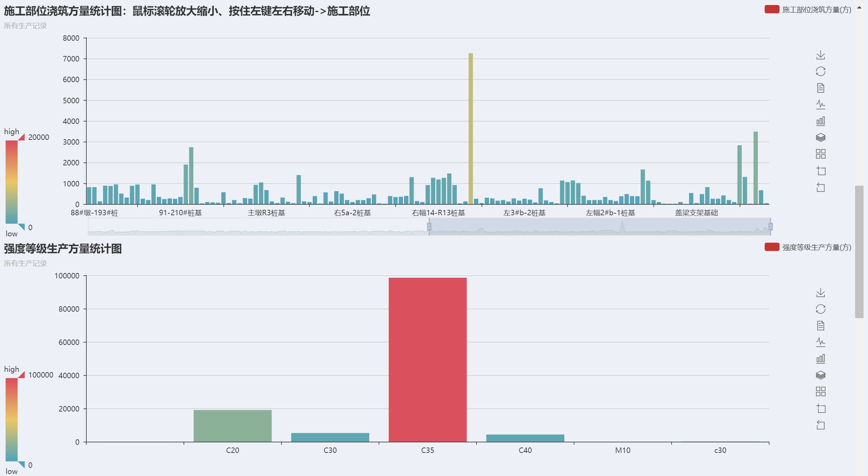Restore the top construction-site chart
Viewport: 868px width, 476px height.
820,71
